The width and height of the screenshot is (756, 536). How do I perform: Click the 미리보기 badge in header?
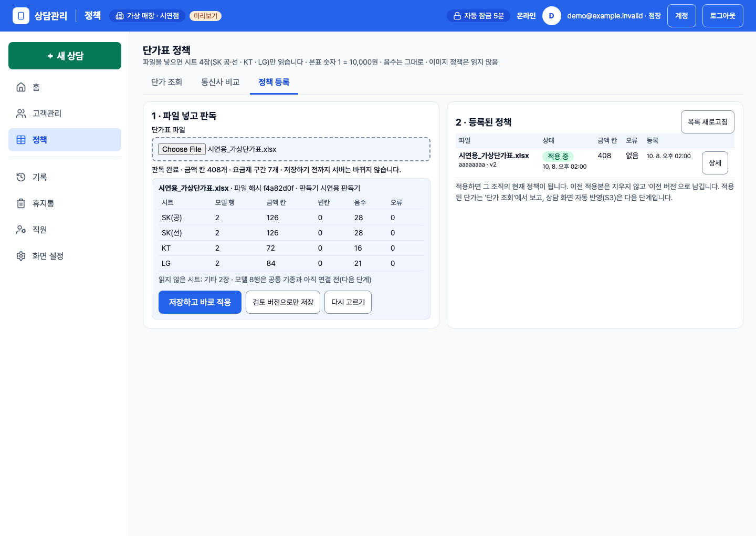click(x=205, y=16)
